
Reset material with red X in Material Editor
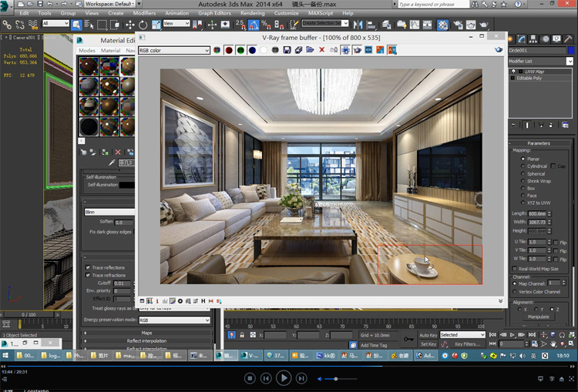[x=118, y=152]
